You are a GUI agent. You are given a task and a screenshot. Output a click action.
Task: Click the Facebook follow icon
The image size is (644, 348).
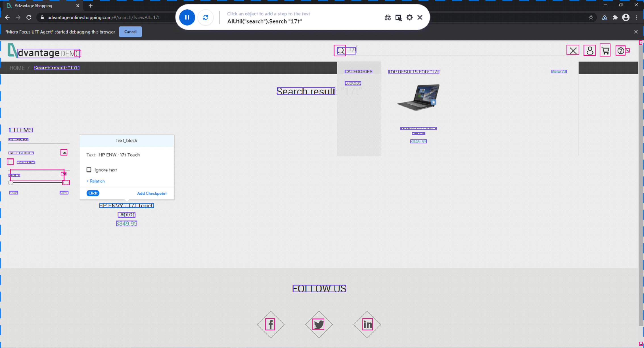pyautogui.click(x=270, y=324)
